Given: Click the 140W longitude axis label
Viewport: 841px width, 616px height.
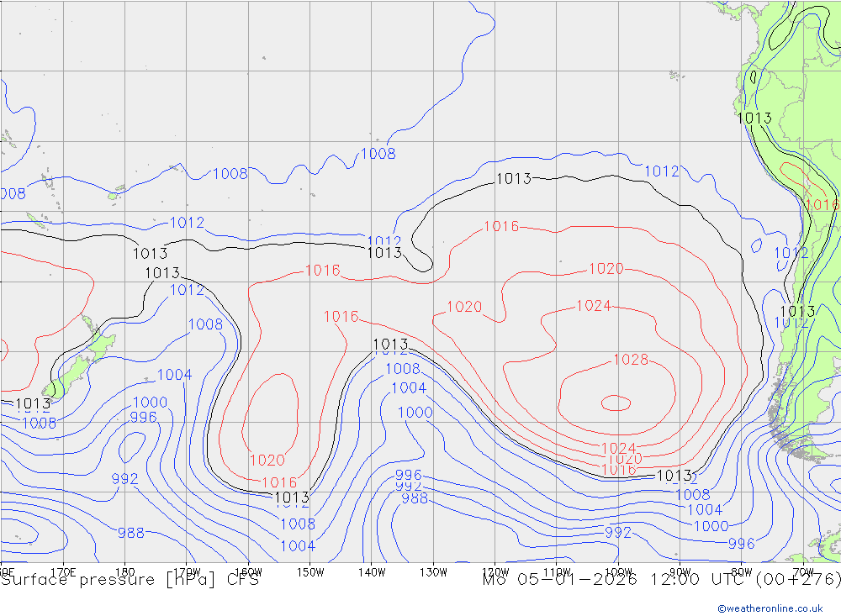Looking at the screenshot, I should pyautogui.click(x=372, y=572).
